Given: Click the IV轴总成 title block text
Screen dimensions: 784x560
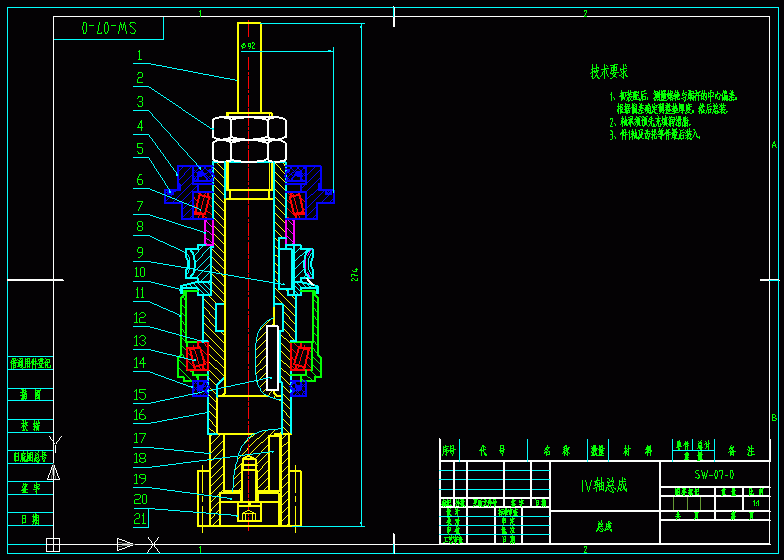Looking at the screenshot, I should tap(605, 486).
